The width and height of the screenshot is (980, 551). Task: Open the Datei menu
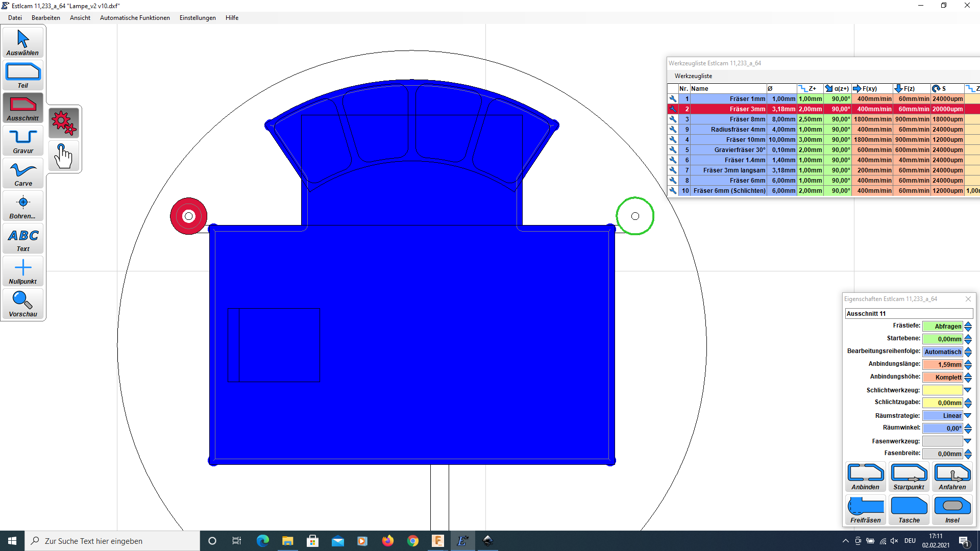[x=15, y=18]
